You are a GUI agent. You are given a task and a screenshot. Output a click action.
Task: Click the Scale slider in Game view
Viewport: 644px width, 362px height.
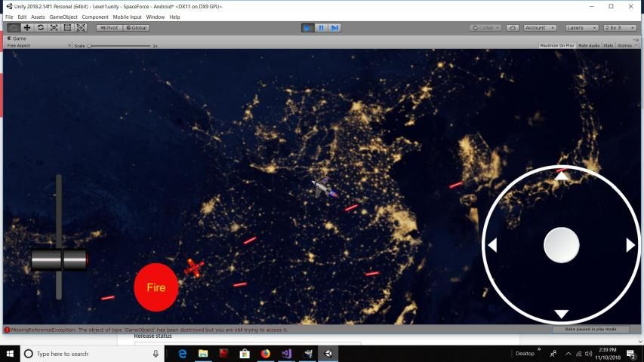pyautogui.click(x=119, y=45)
